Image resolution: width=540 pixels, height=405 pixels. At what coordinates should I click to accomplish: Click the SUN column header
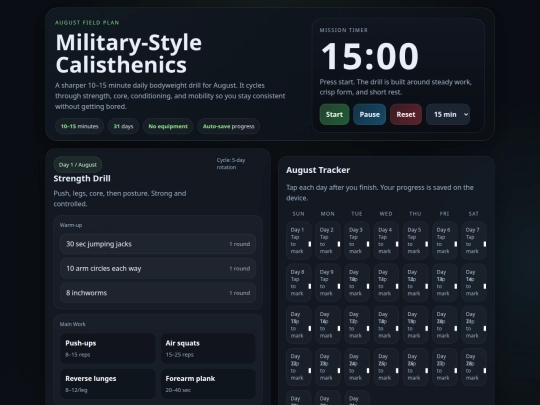[299, 214]
